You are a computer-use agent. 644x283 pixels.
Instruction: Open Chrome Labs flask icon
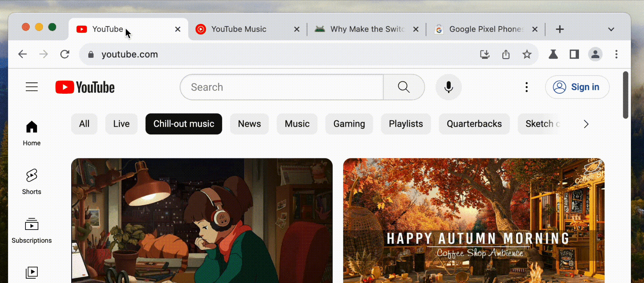(553, 54)
